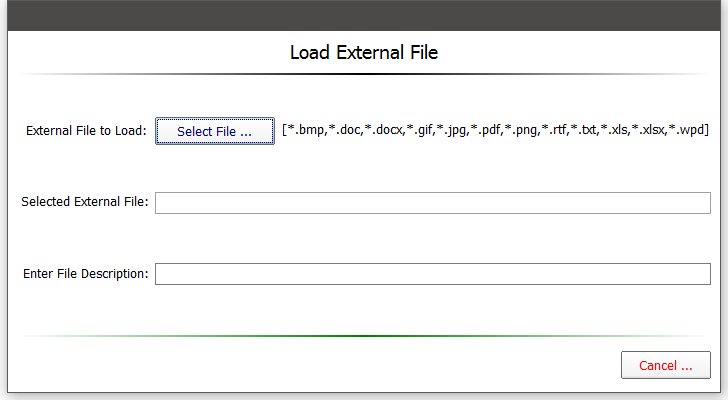Click the Load External File heading
The image size is (728, 400).
[364, 52]
